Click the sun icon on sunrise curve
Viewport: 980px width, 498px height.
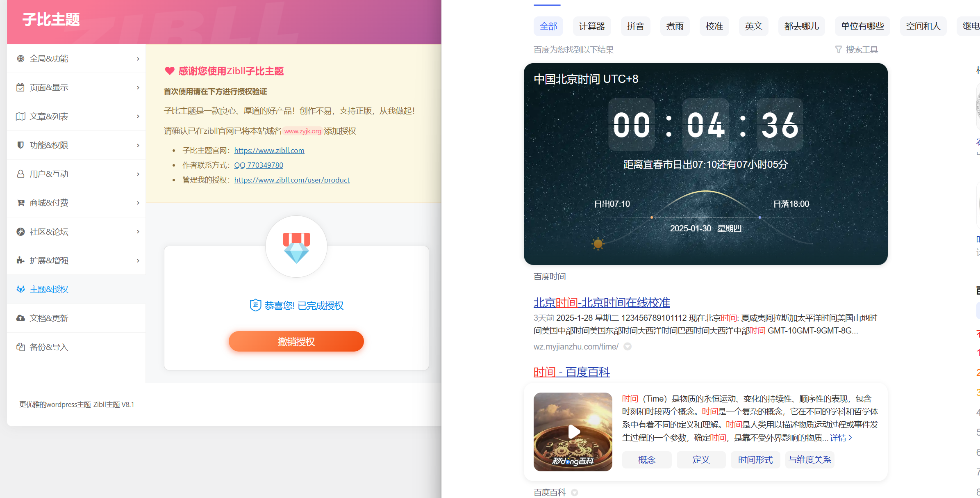pyautogui.click(x=598, y=244)
